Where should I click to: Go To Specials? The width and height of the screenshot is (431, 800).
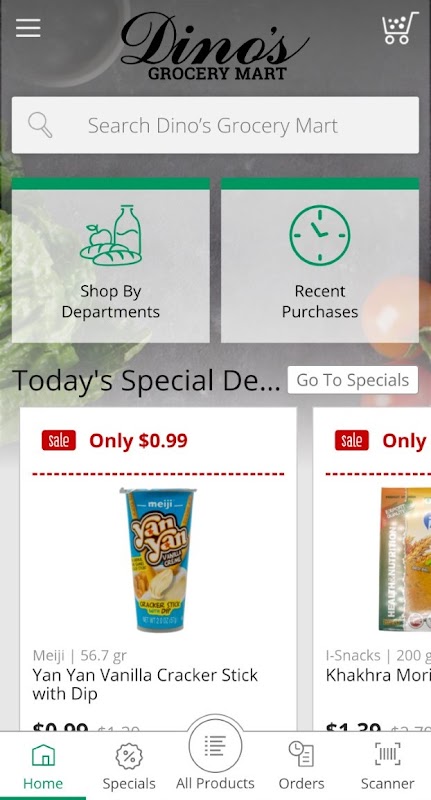coord(353,380)
